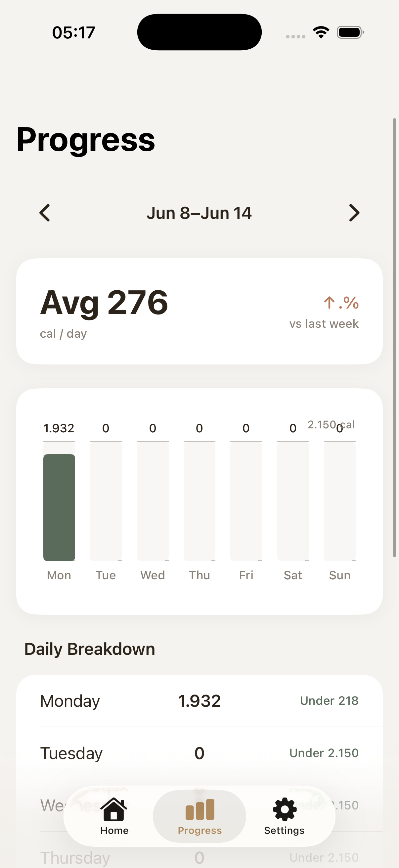399x868 pixels.
Task: Tap the battery indicator icon
Action: (x=350, y=32)
